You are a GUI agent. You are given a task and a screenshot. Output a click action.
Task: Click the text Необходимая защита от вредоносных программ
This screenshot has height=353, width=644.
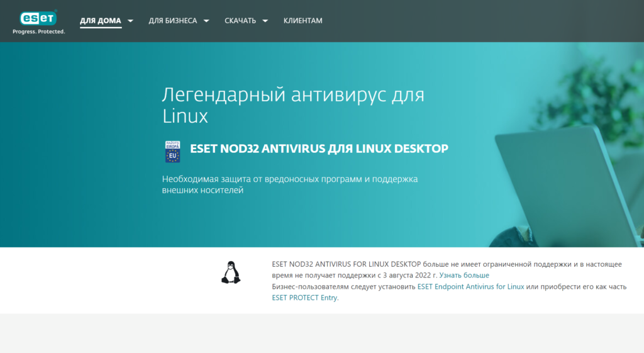tap(261, 179)
